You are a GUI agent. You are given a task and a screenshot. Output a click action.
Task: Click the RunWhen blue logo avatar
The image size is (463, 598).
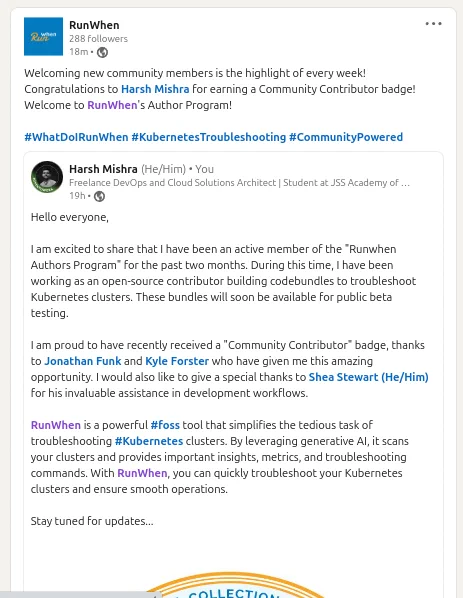43,36
